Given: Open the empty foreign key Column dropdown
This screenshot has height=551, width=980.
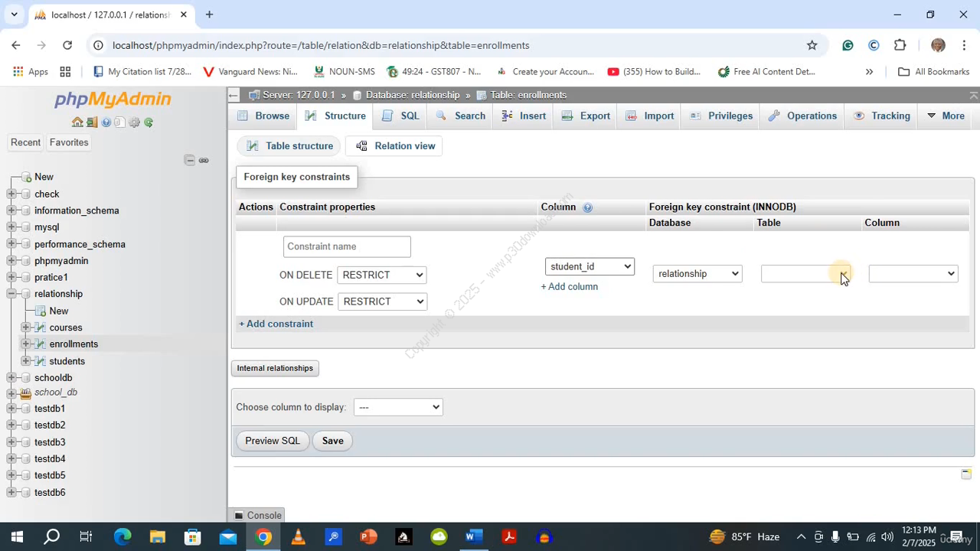Looking at the screenshot, I should coord(913,273).
